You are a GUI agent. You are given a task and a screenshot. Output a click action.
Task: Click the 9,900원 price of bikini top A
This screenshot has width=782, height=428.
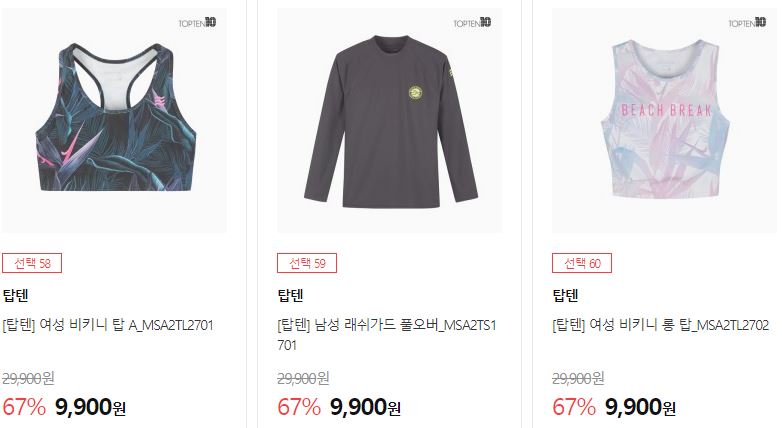[x=90, y=407]
